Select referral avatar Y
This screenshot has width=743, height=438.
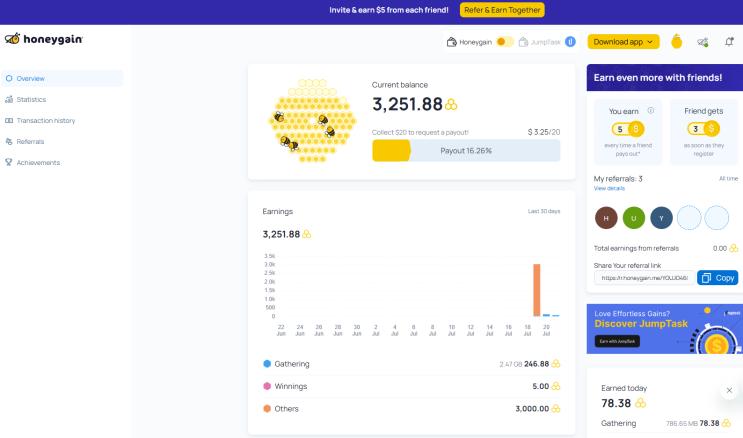coord(661,218)
